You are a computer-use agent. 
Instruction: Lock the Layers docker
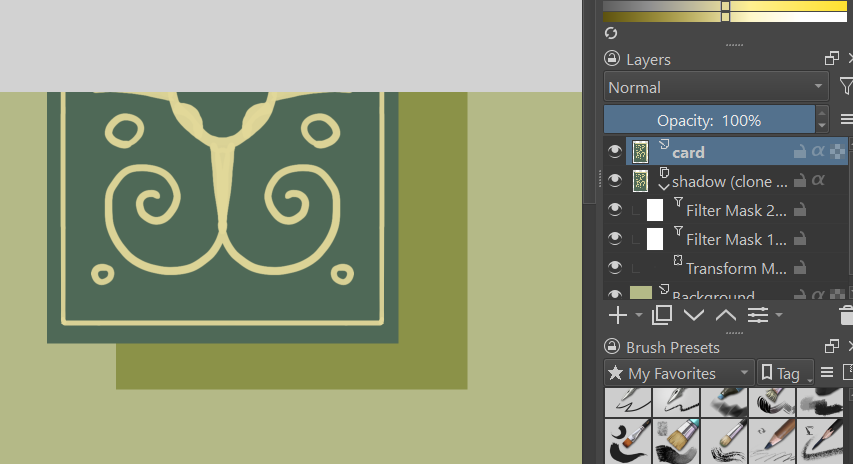(612, 59)
